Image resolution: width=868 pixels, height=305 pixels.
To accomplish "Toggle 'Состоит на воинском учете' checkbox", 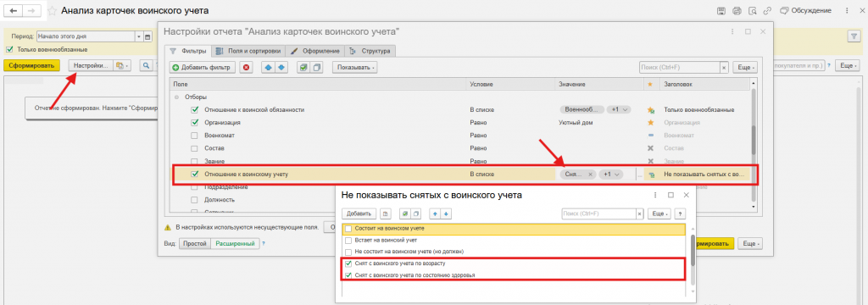I will [348, 228].
